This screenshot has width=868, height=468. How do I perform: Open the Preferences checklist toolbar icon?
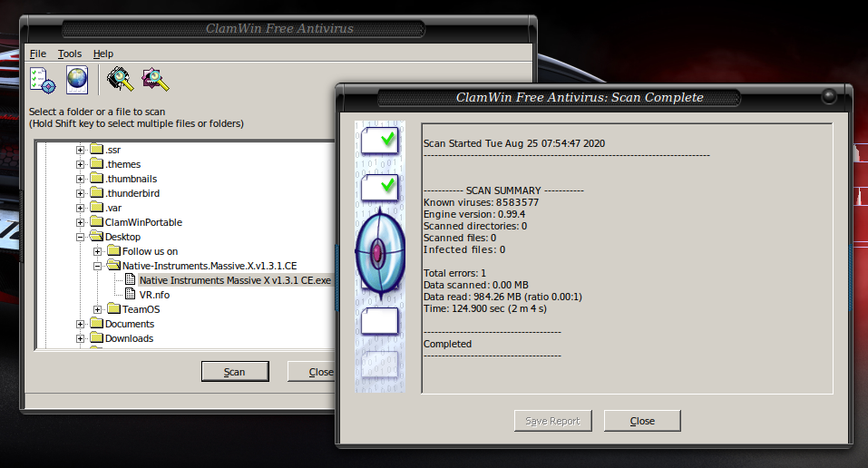pyautogui.click(x=43, y=80)
